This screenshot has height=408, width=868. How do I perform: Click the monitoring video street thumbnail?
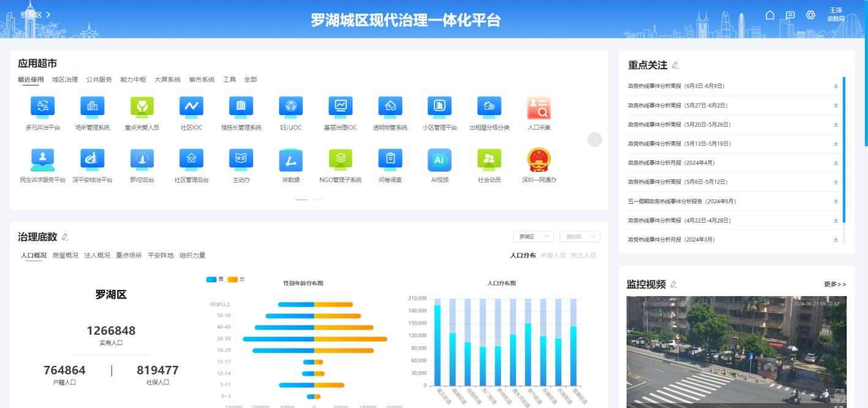(x=736, y=352)
